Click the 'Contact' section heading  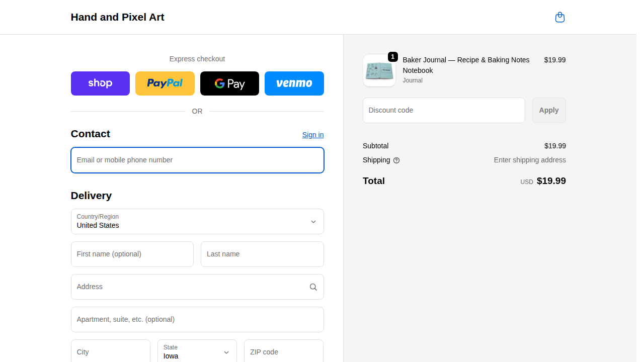click(91, 134)
